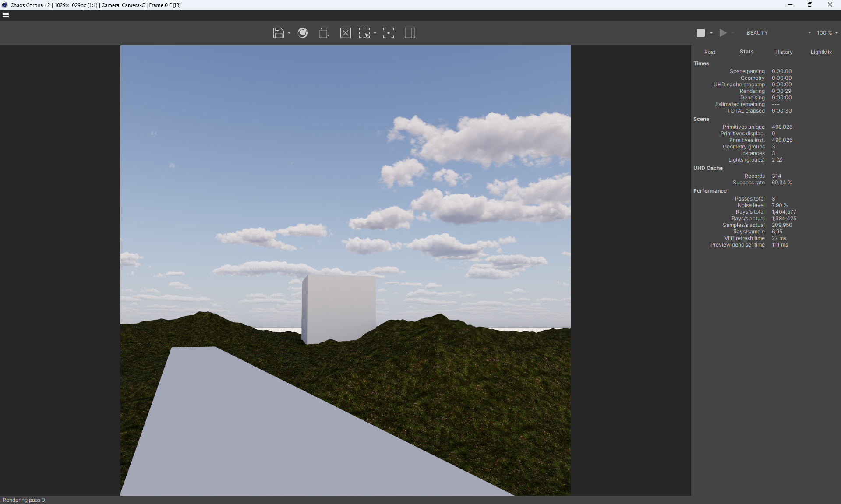The width and height of the screenshot is (841, 504).
Task: Click the Corona sphere logo icon
Action: 303,33
